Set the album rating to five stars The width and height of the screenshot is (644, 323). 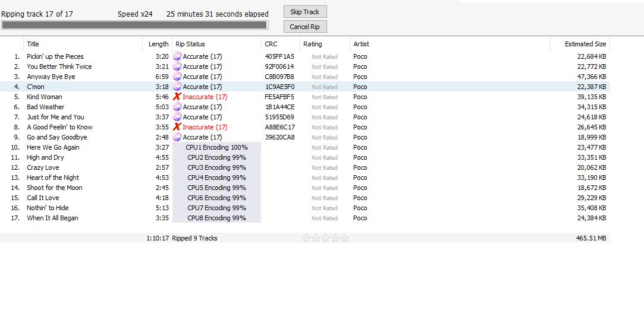pos(344,237)
